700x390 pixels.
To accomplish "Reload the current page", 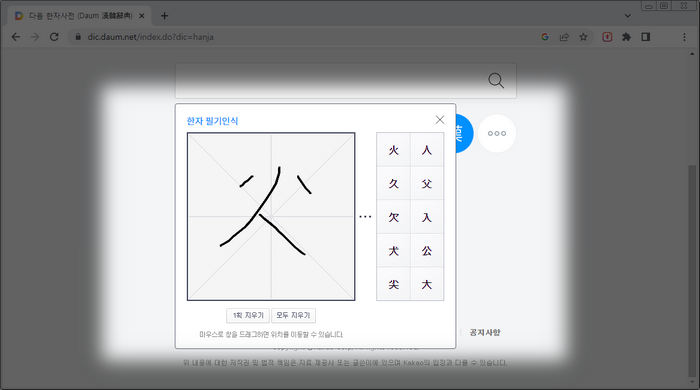I will [54, 37].
